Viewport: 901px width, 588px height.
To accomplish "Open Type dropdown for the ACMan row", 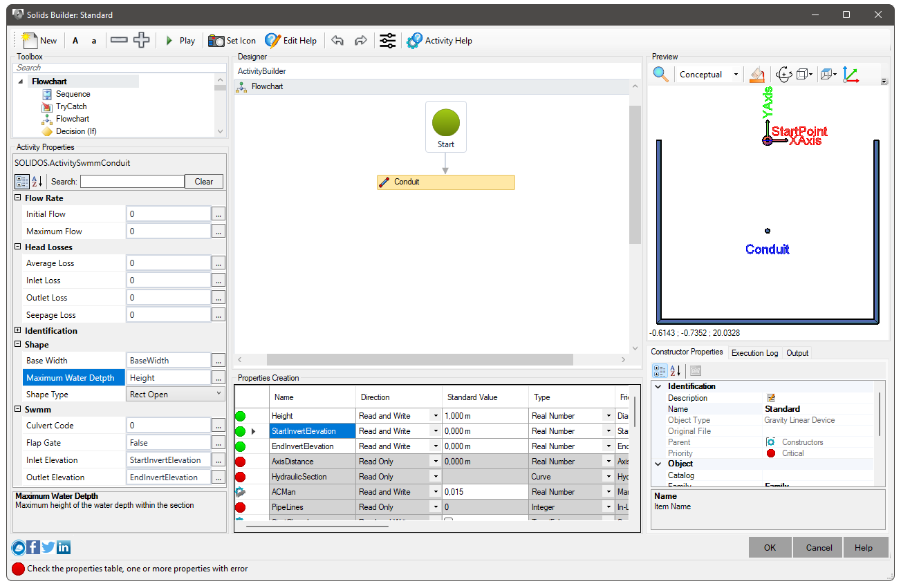I will point(609,492).
